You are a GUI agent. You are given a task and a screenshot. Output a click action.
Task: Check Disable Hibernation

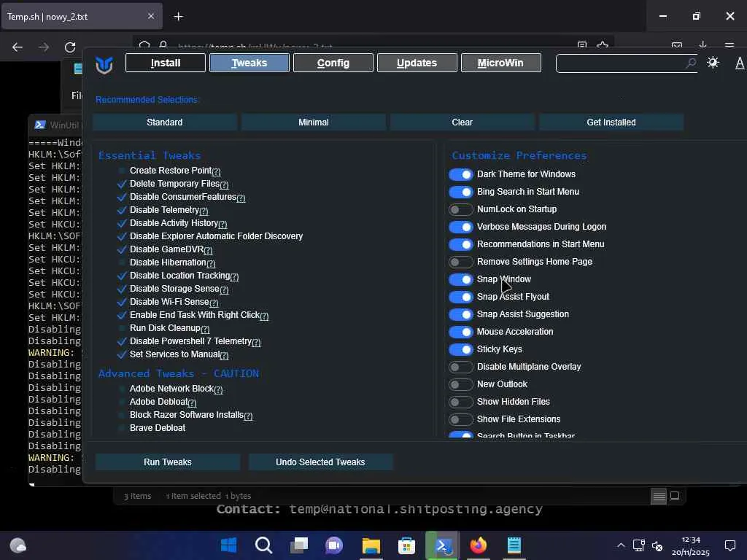pyautogui.click(x=122, y=262)
